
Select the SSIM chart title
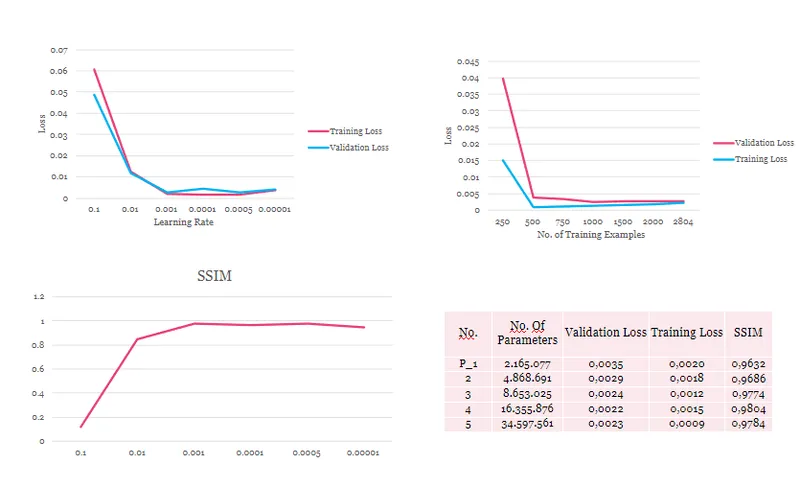click(x=214, y=276)
